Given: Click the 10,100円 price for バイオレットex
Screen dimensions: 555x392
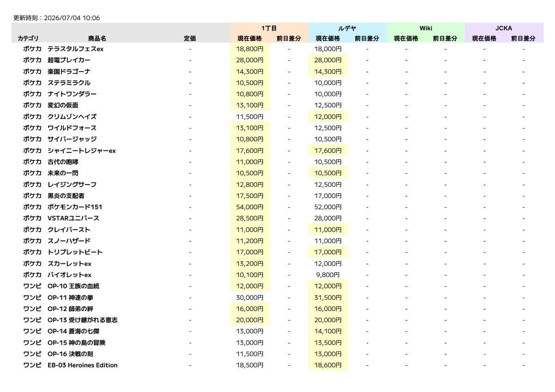Looking at the screenshot, I should [x=250, y=275].
